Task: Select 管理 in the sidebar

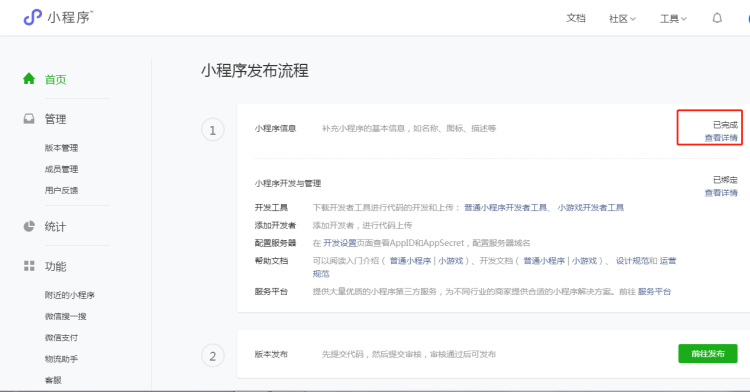Action: 55,119
